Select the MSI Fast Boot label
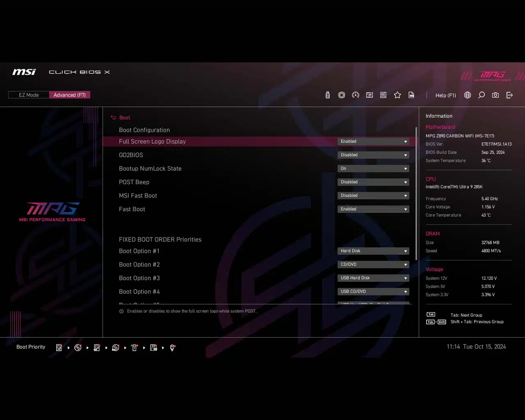The height and width of the screenshot is (420, 525). [138, 196]
